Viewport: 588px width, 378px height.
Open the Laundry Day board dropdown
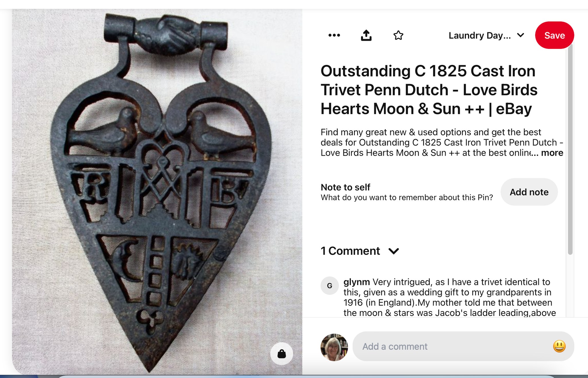click(486, 35)
